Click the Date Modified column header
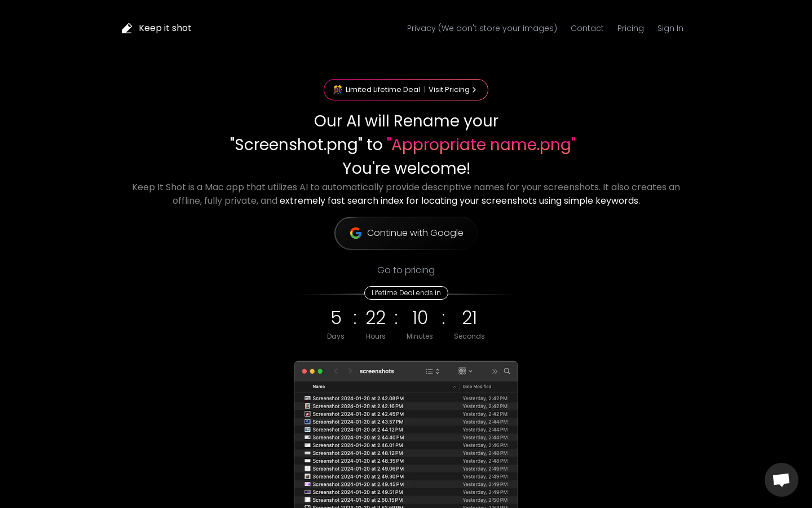This screenshot has height=508, width=812. coord(477,387)
